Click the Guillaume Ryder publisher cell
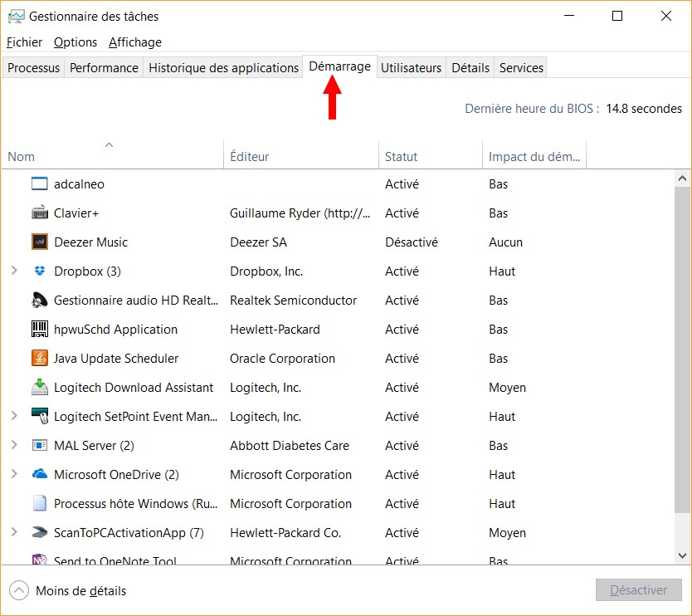The width and height of the screenshot is (692, 616). coord(300,213)
